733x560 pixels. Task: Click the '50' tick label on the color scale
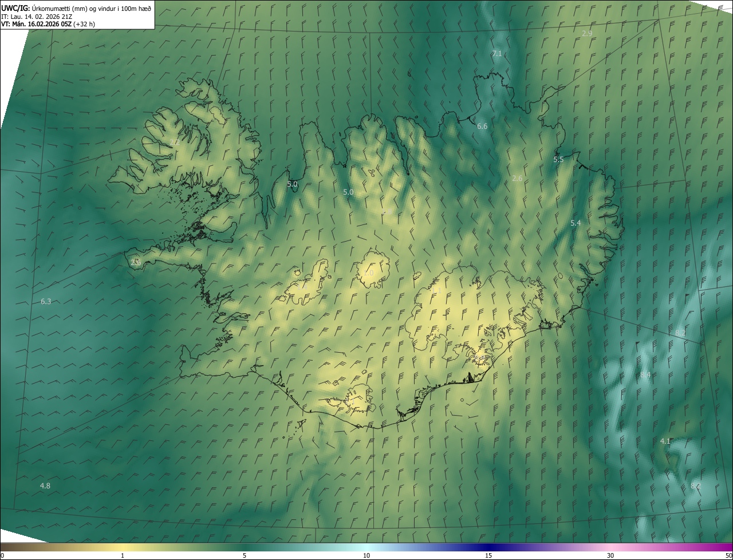pyautogui.click(x=728, y=555)
